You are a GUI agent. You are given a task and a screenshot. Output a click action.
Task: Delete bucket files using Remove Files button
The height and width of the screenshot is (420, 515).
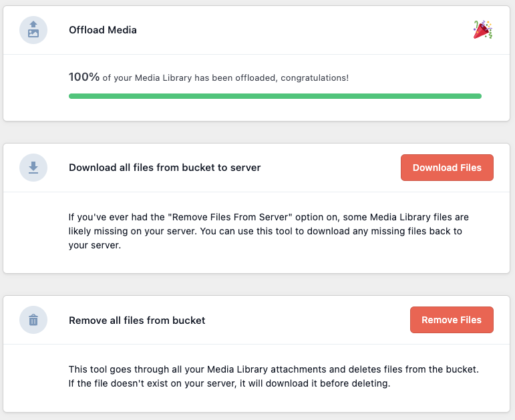click(452, 320)
